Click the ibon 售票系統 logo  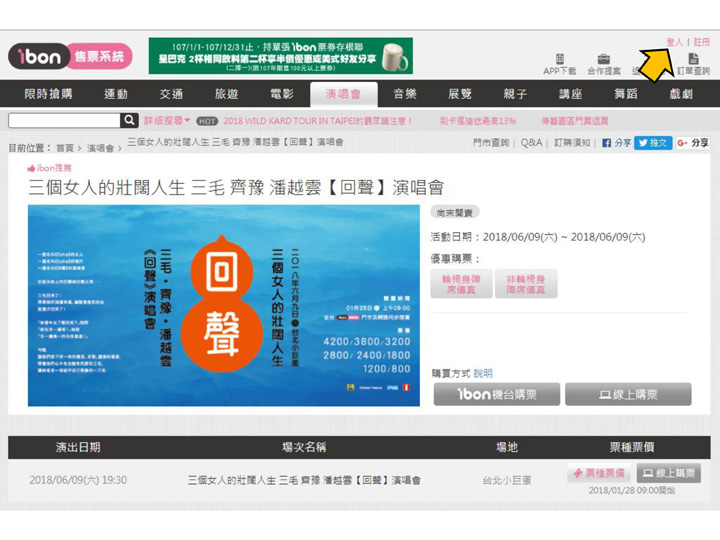click(67, 57)
